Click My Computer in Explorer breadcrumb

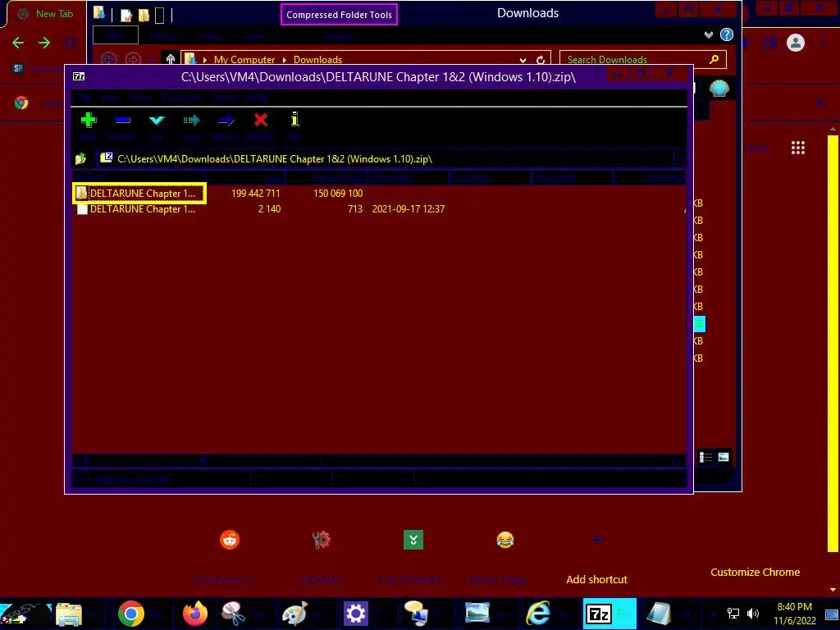click(x=244, y=59)
